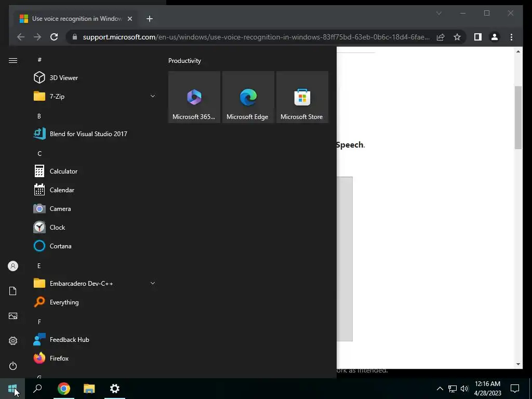
Task: Open Documents from Start sidebar
Action: tap(13, 291)
